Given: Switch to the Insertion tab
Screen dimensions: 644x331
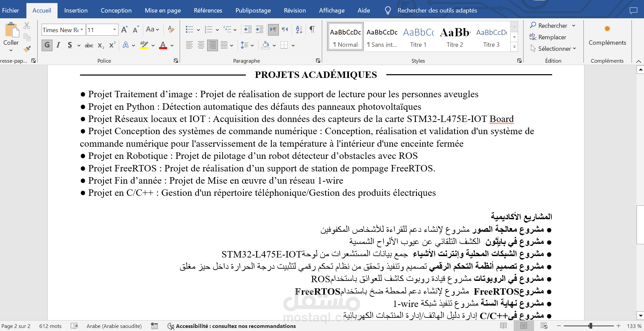Looking at the screenshot, I should 76,11.
